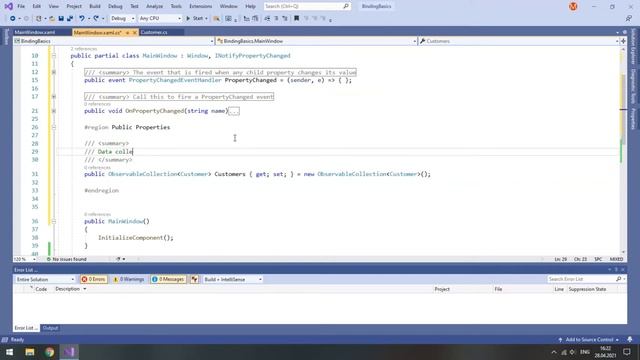
Task: Click the New Project toolbar icon
Action: (38, 18)
